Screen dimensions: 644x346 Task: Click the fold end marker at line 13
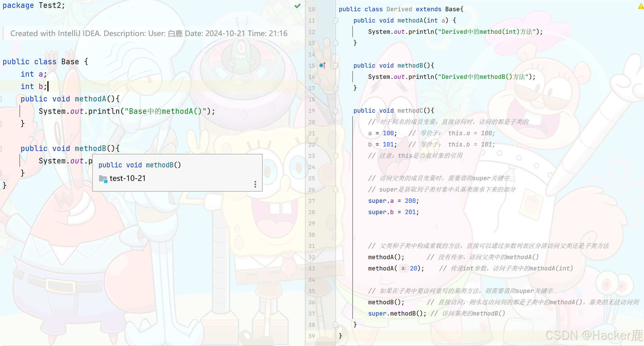pos(336,43)
